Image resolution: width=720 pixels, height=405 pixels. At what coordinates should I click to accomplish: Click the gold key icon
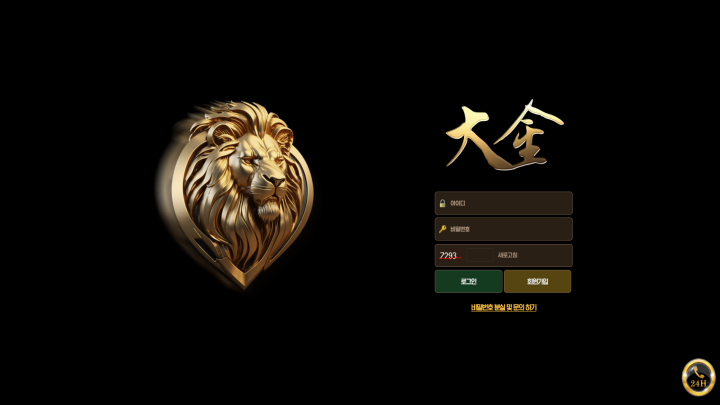coord(442,229)
